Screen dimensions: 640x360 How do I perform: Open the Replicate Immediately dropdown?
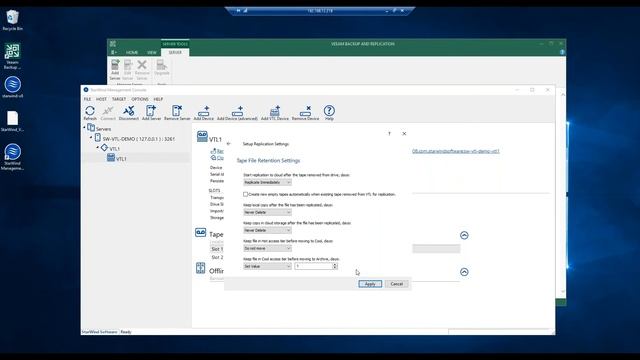coord(267,182)
